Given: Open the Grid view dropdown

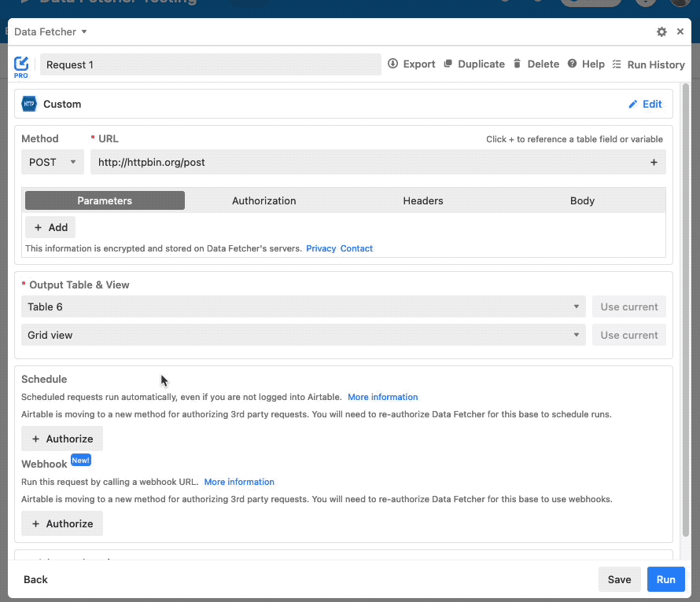Looking at the screenshot, I should [303, 335].
